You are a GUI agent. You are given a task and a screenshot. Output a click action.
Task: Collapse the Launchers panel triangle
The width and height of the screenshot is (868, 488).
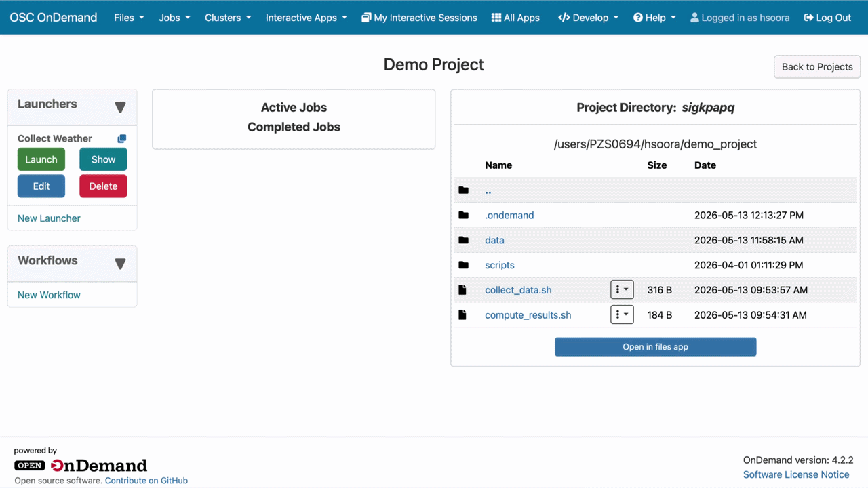120,107
